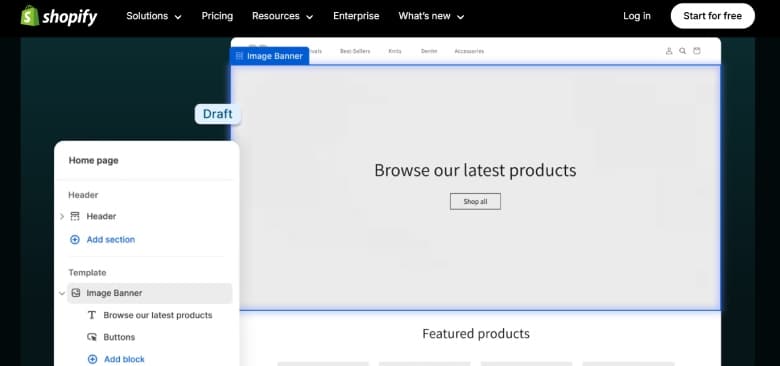
Task: Open the Enterprise menu item
Action: click(356, 16)
